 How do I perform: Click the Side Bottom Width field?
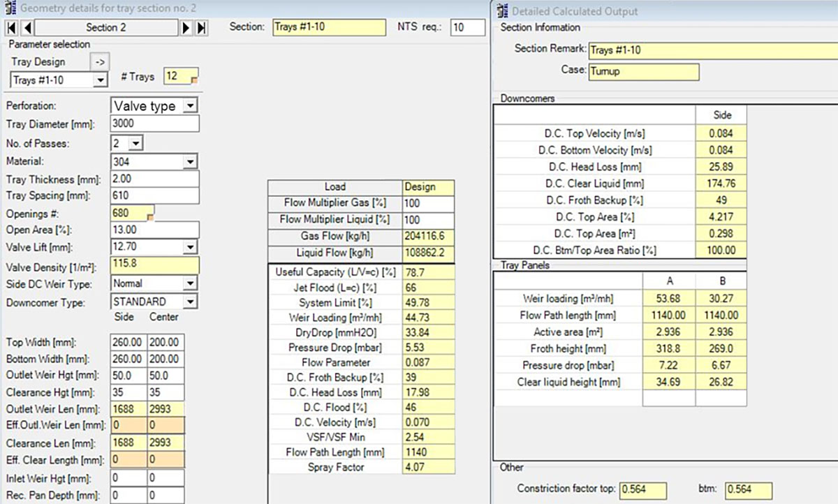(128, 360)
